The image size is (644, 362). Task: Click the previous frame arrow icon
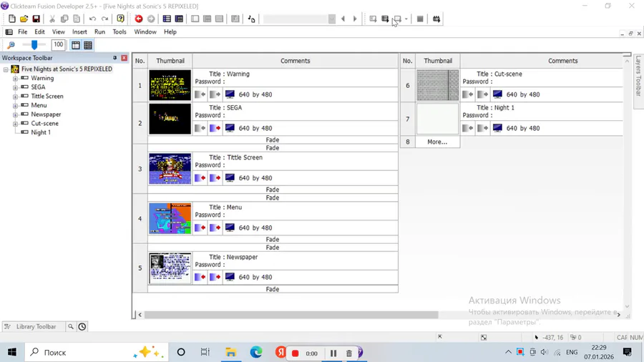[343, 19]
